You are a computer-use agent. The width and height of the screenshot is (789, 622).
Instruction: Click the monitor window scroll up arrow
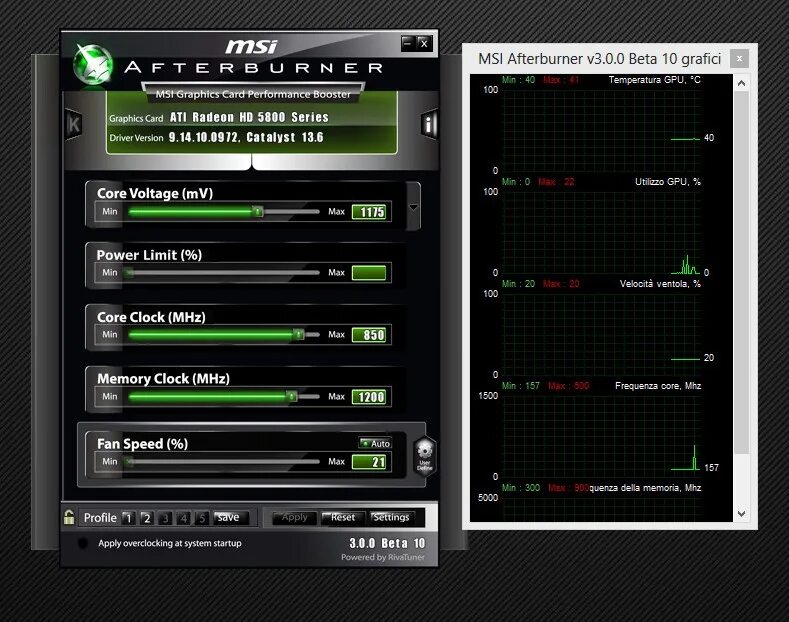pyautogui.click(x=741, y=83)
